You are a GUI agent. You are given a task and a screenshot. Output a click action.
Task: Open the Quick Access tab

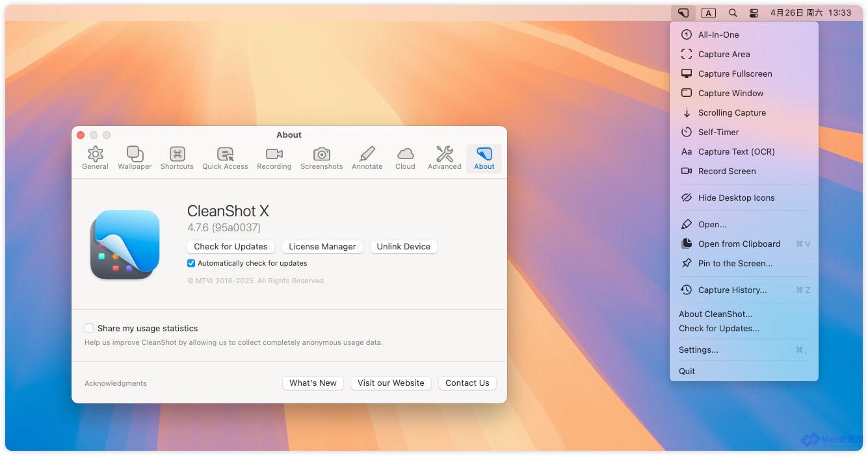pos(225,158)
